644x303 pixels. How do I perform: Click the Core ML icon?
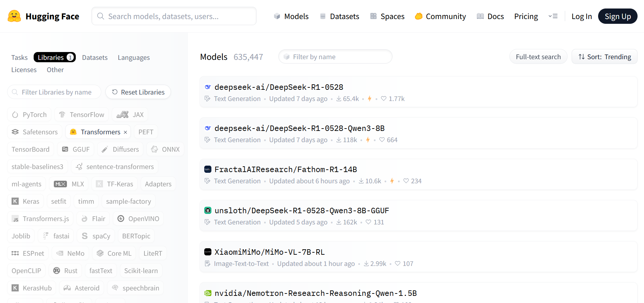(100, 253)
